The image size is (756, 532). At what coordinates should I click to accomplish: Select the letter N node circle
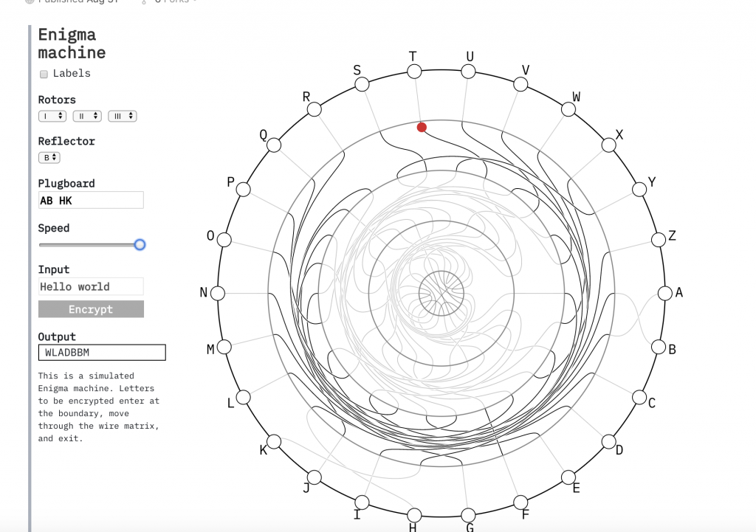[218, 293]
